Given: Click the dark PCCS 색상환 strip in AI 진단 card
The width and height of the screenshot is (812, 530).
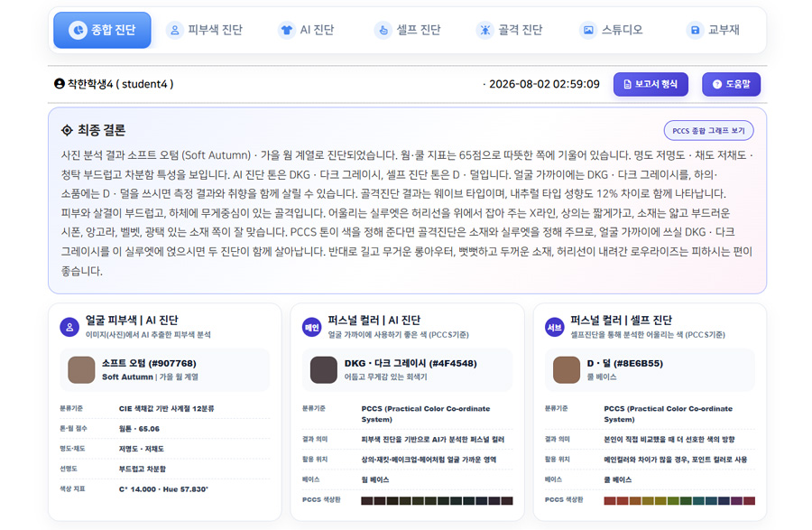Looking at the screenshot, I should click(x=437, y=500).
